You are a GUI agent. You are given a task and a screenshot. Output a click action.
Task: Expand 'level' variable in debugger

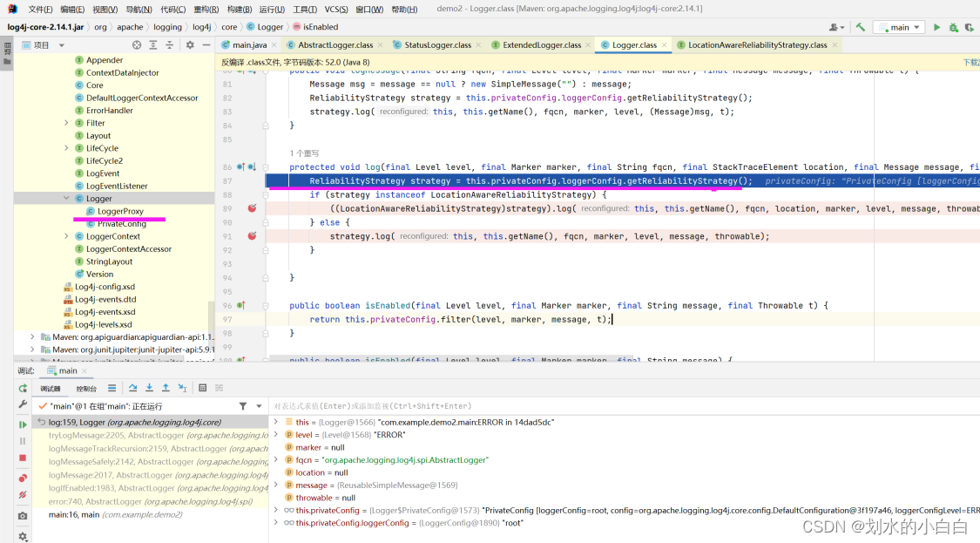275,434
